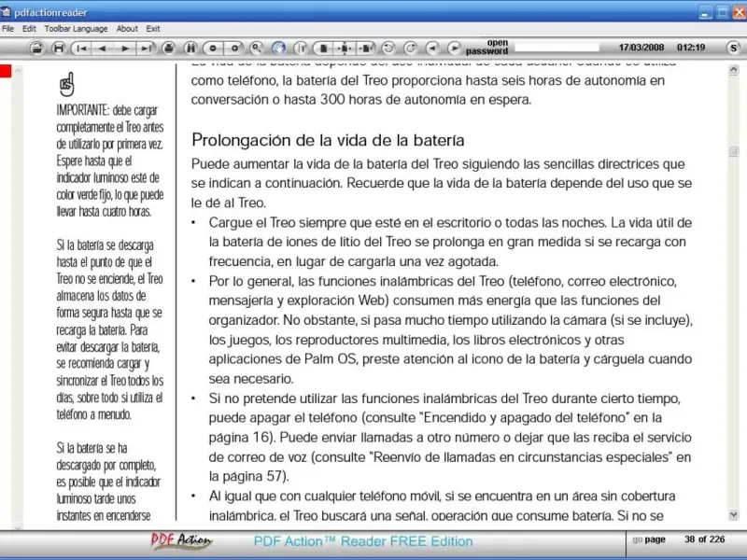
Task: Click the red square sidebar marker
Action: (6, 71)
